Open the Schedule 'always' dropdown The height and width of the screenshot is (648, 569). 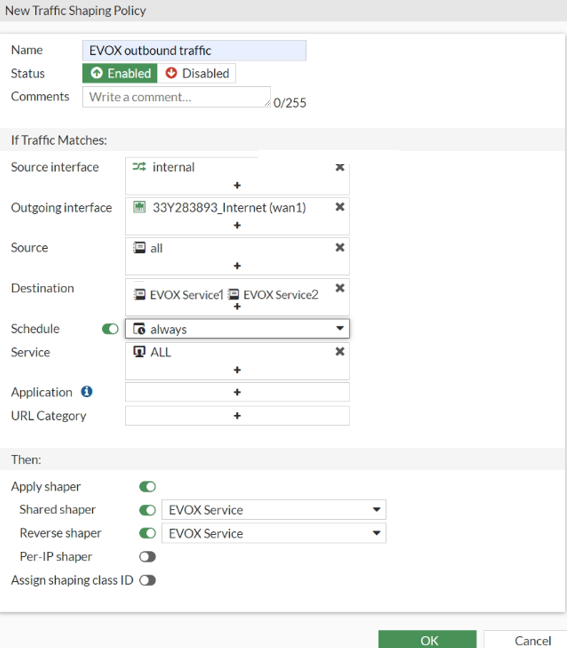pos(237,329)
